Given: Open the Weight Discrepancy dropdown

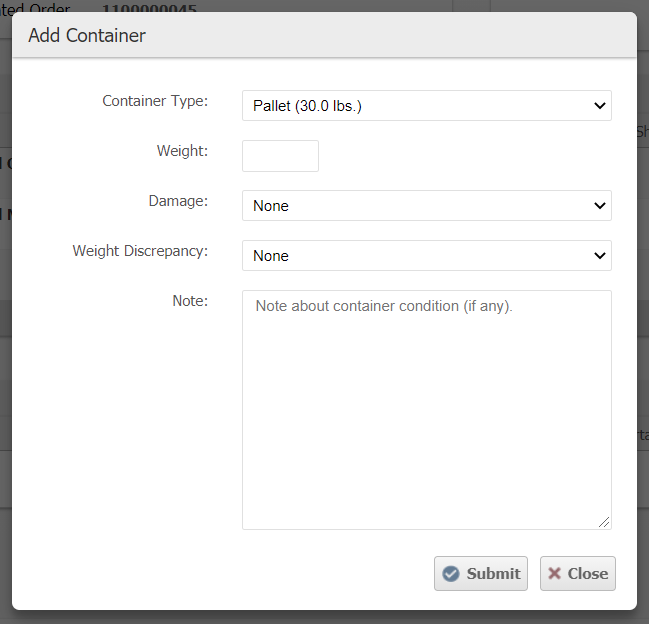Looking at the screenshot, I should pos(426,256).
